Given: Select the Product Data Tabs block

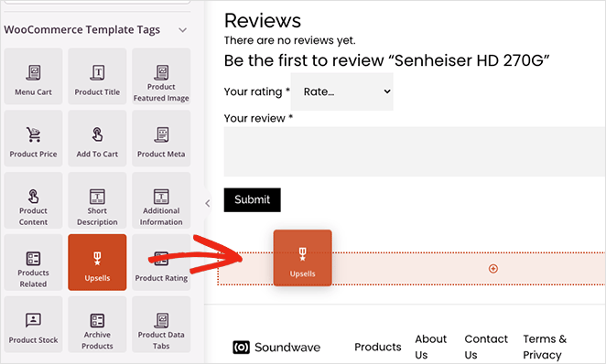Looking at the screenshot, I should pos(161,325).
